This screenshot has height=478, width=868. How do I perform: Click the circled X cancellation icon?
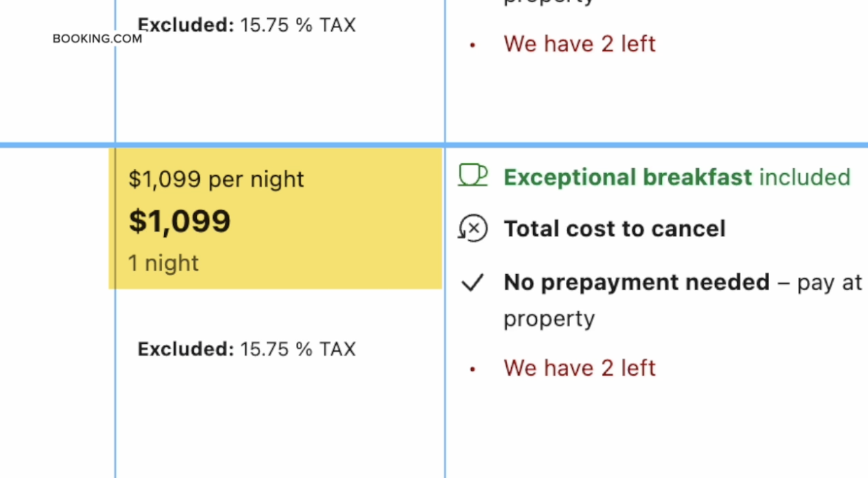[x=473, y=228]
